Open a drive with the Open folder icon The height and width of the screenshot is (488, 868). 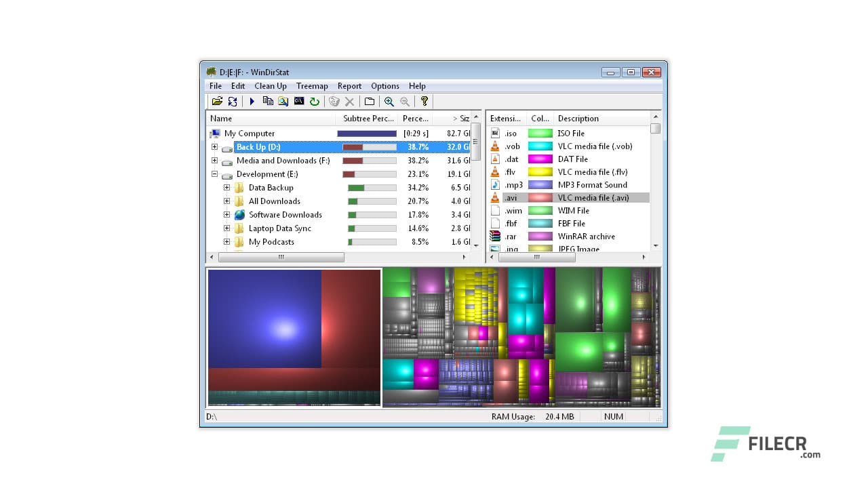tap(217, 101)
